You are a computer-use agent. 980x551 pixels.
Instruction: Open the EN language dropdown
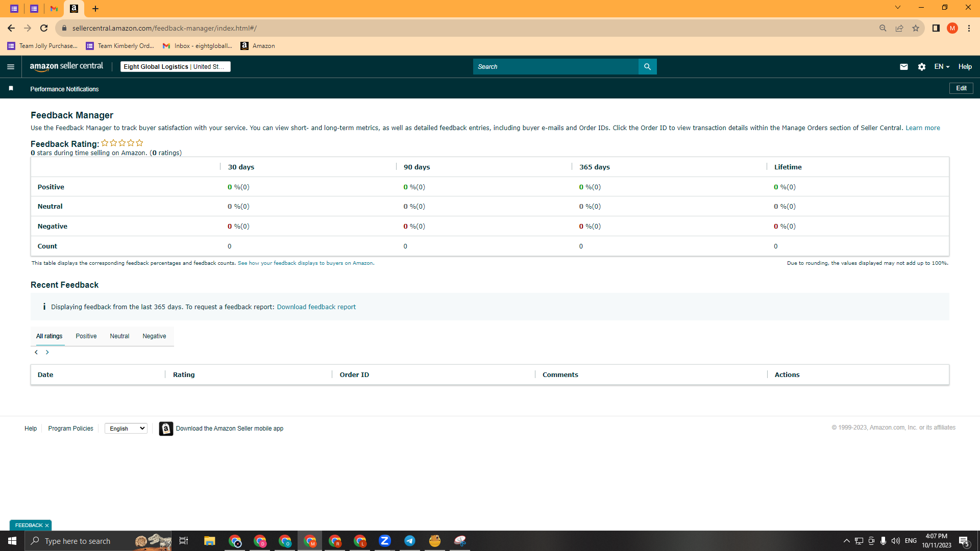click(x=942, y=67)
